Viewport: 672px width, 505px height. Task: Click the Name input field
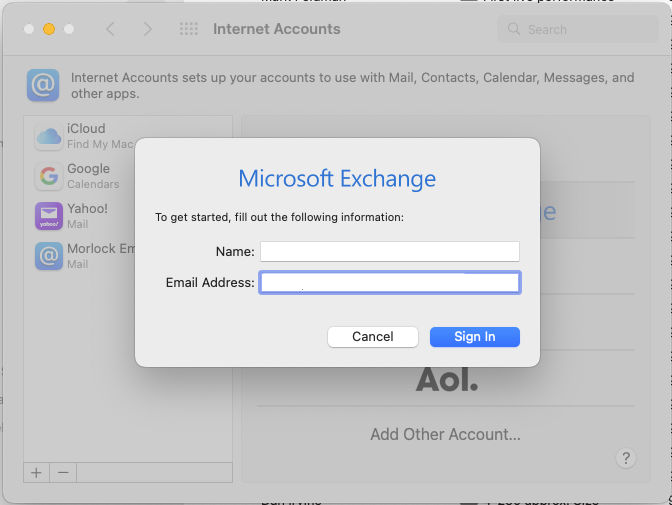tap(390, 251)
